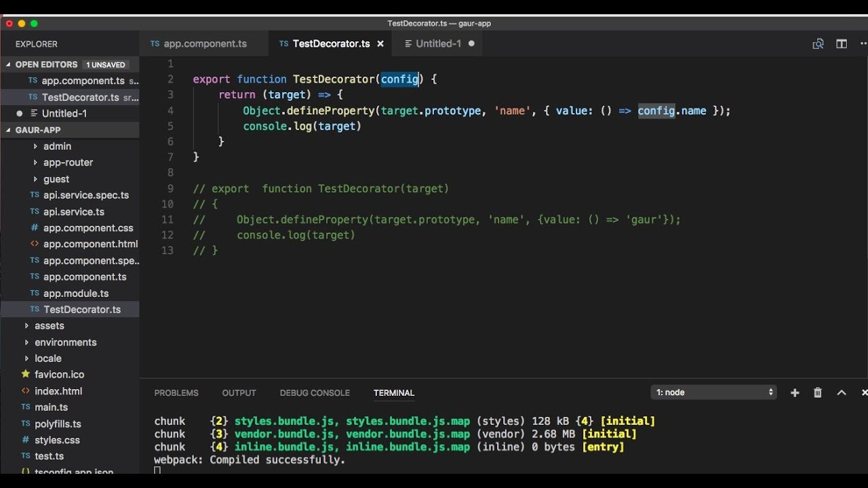Open the PROBLEMS panel tab

pos(176,393)
